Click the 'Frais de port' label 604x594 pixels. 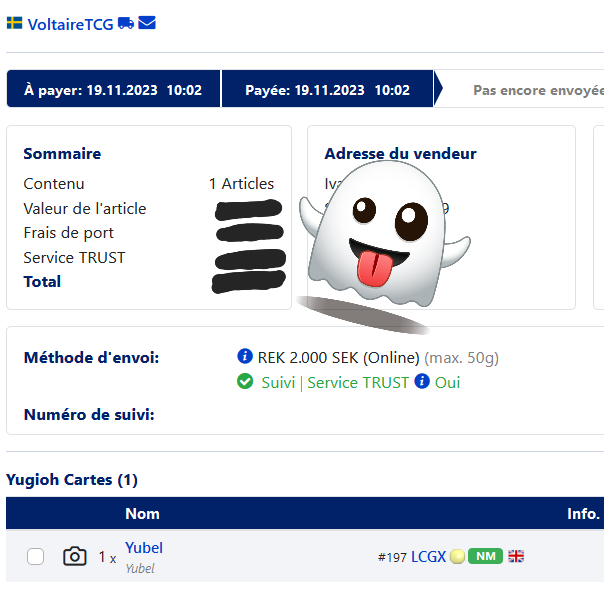69,233
